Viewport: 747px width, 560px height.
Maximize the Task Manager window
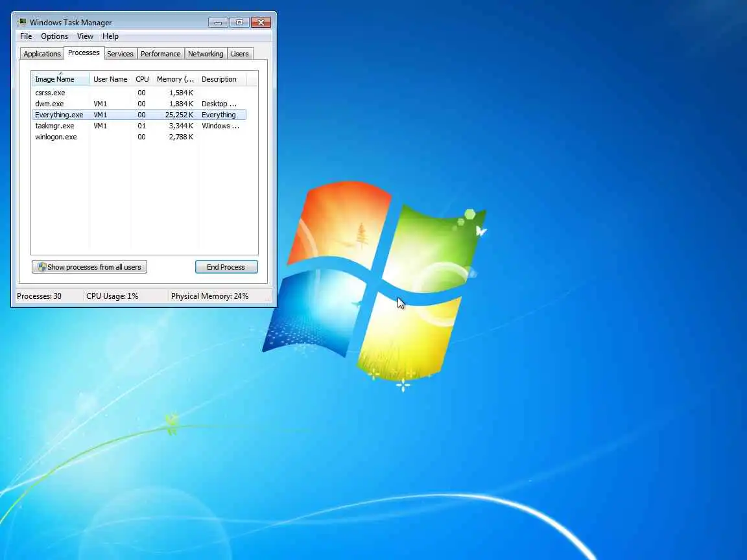pyautogui.click(x=240, y=23)
